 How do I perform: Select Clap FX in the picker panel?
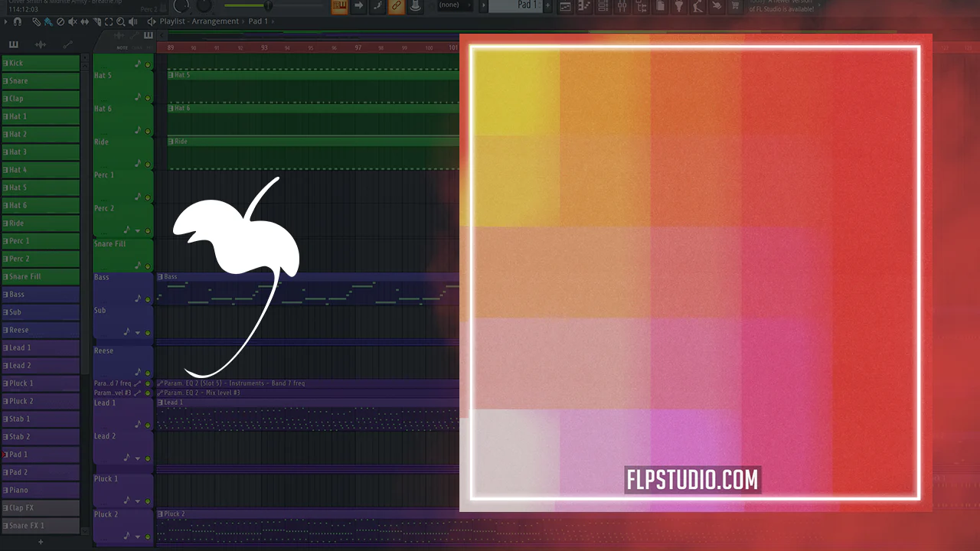coord(41,507)
